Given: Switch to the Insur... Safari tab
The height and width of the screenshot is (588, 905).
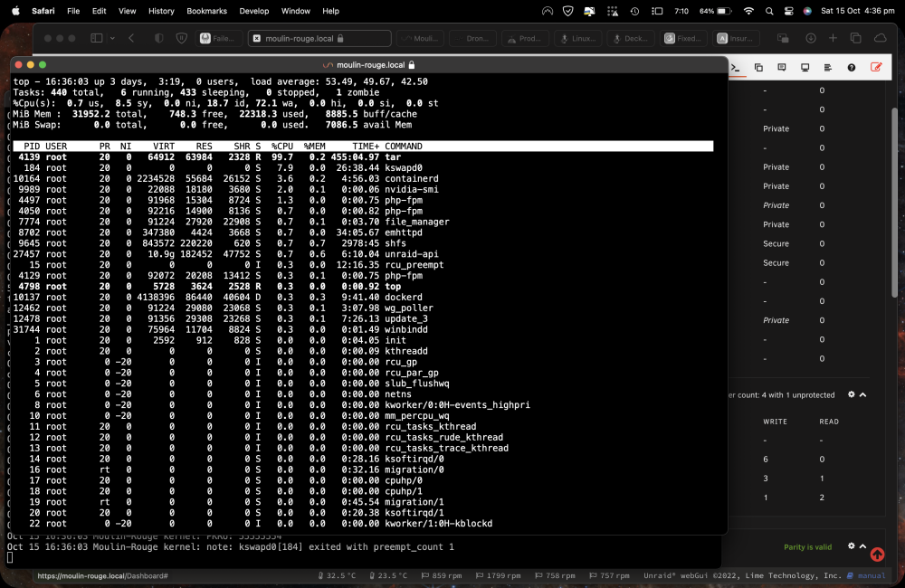Looking at the screenshot, I should pos(736,38).
